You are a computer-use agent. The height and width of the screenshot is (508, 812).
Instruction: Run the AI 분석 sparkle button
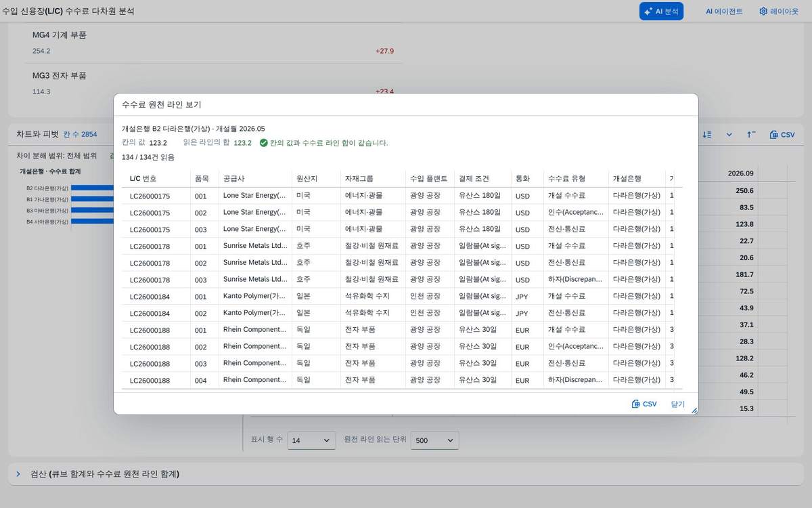pyautogui.click(x=661, y=11)
